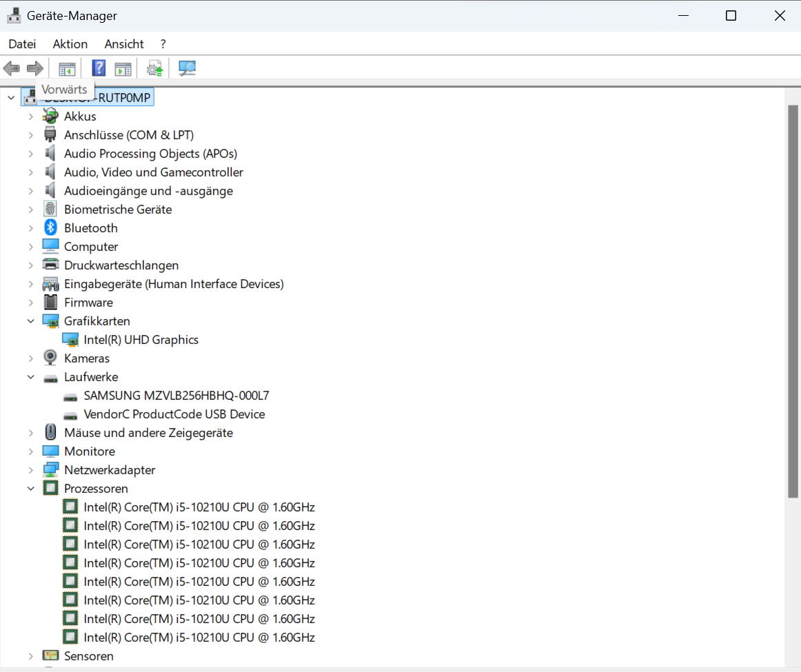The width and height of the screenshot is (801, 672).
Task: Expand the Bluetooth category
Action: pos(30,228)
